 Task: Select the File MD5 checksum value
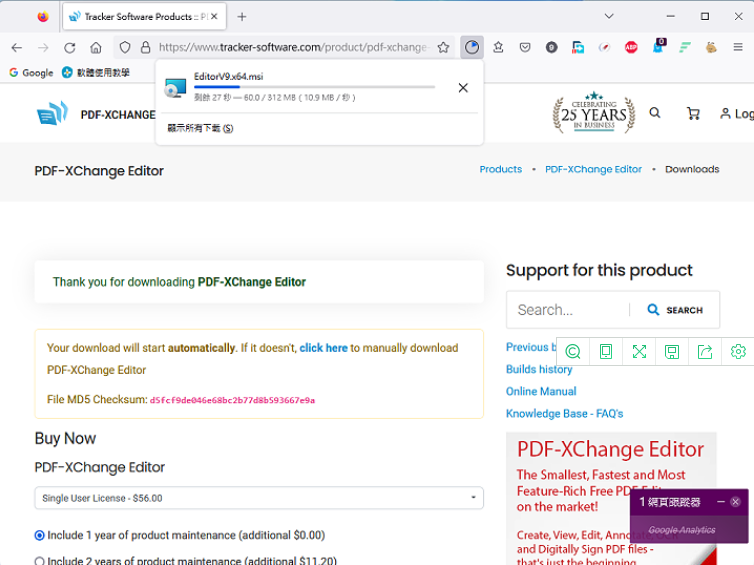coord(232,400)
